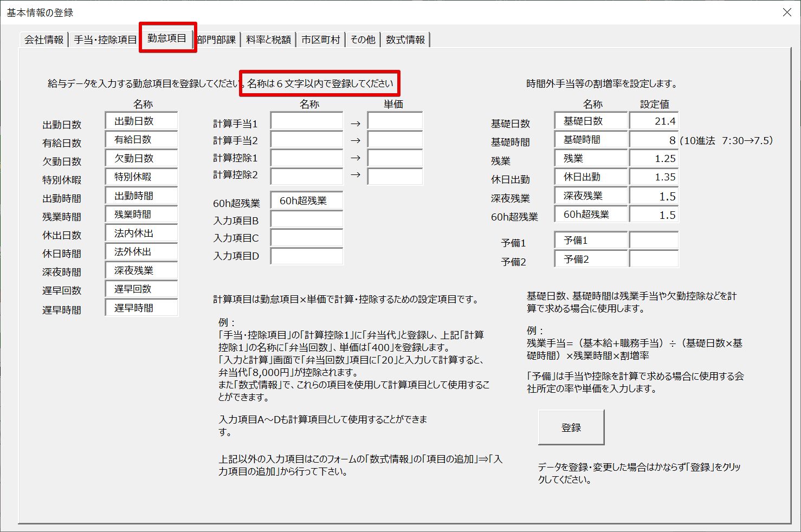Click the 計算手当1 unit price field
This screenshot has height=532, width=801.
[395, 121]
